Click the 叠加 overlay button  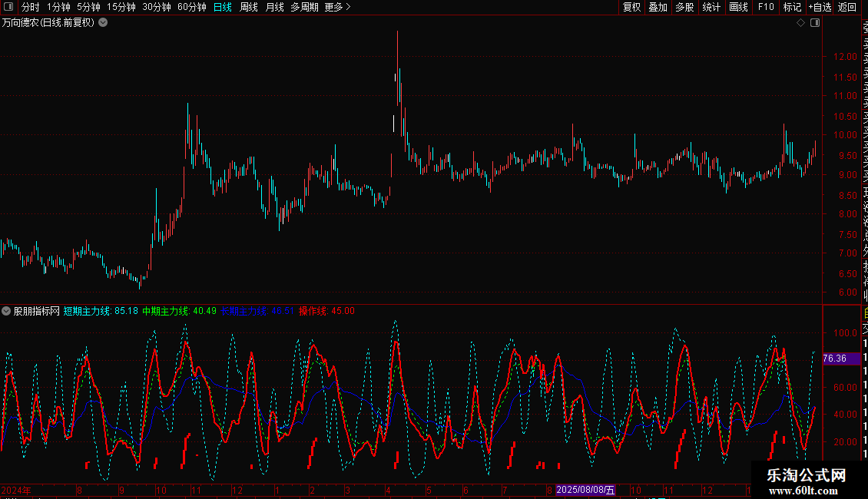tap(658, 7)
